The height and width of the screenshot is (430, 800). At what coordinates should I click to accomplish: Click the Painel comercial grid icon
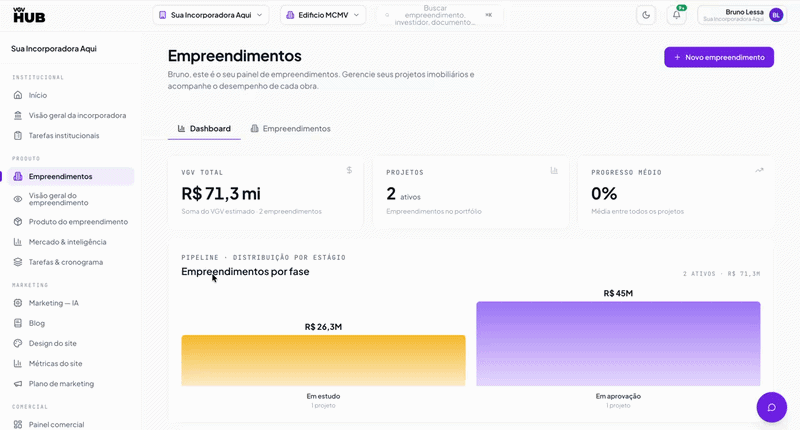tap(18, 424)
